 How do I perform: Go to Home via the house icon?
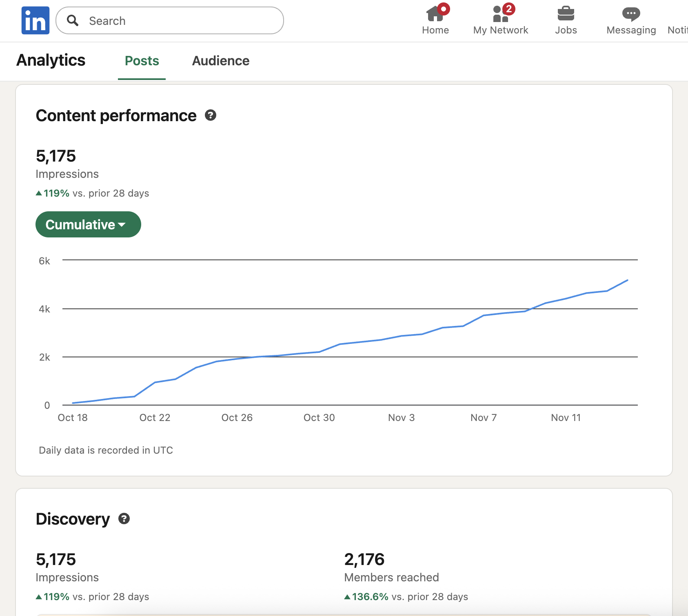pyautogui.click(x=435, y=15)
